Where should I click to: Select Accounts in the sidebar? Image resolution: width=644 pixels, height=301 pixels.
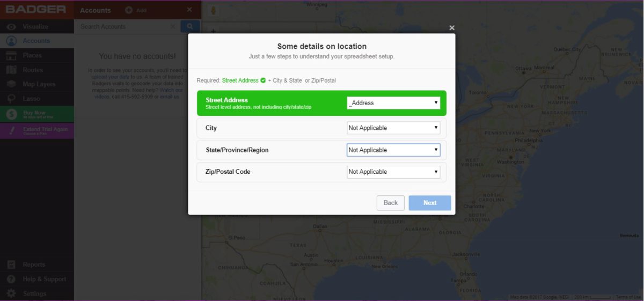[36, 41]
